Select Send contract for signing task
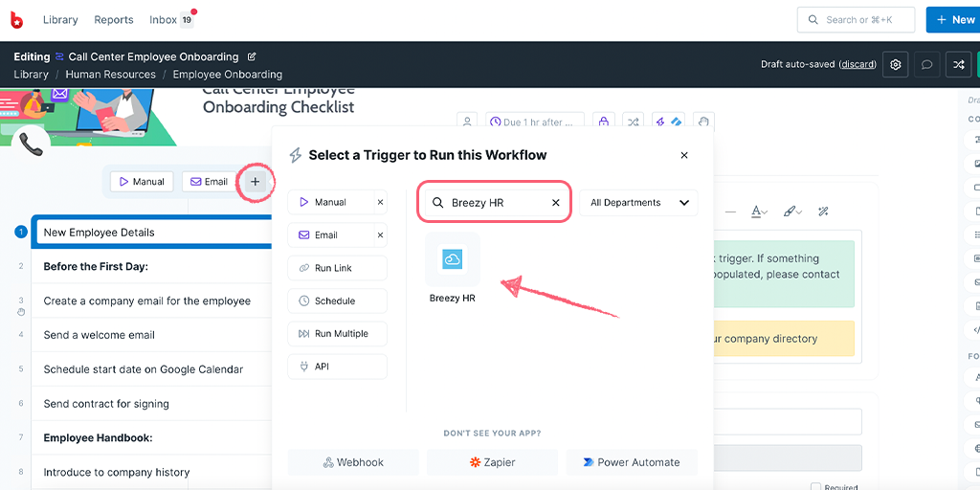This screenshot has height=490, width=980. 106,404
